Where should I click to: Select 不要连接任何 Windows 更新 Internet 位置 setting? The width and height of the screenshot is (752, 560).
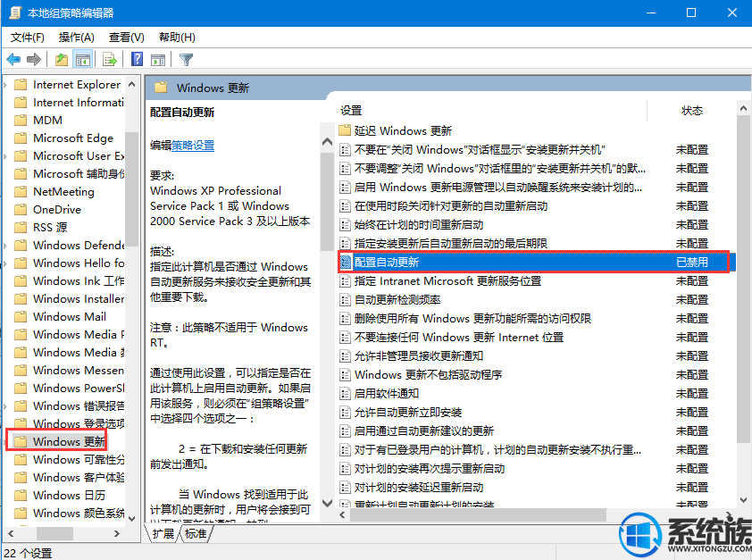458,337
